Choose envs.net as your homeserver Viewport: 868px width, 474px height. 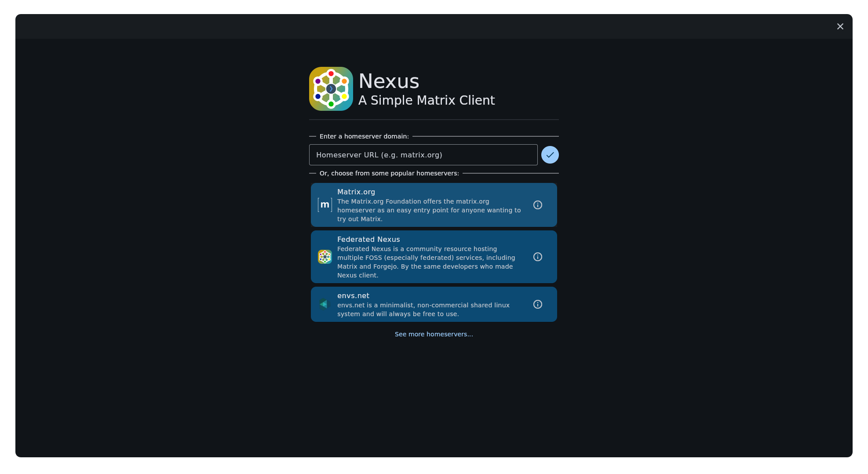[x=422, y=304]
